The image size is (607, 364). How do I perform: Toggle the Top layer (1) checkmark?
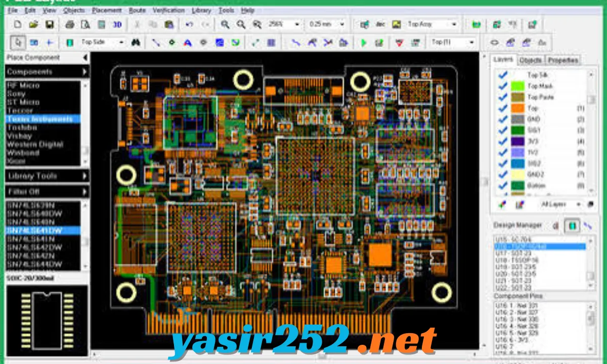point(503,108)
